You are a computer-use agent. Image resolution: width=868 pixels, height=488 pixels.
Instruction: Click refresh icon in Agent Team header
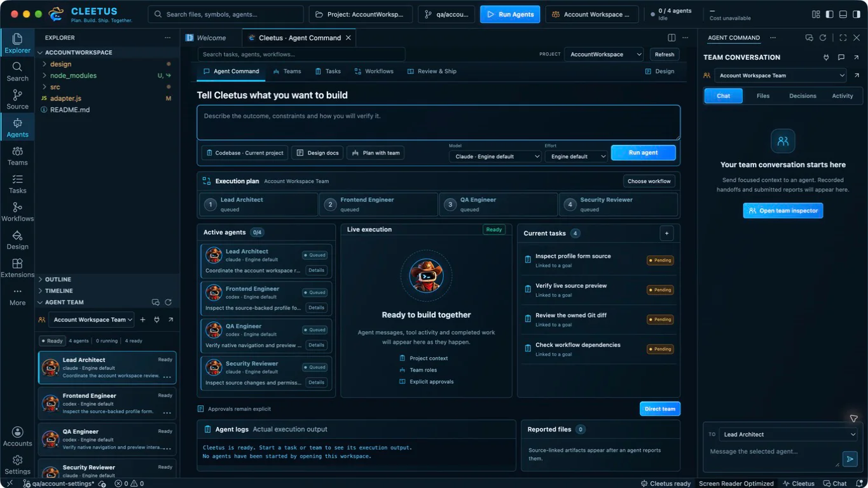click(x=169, y=302)
